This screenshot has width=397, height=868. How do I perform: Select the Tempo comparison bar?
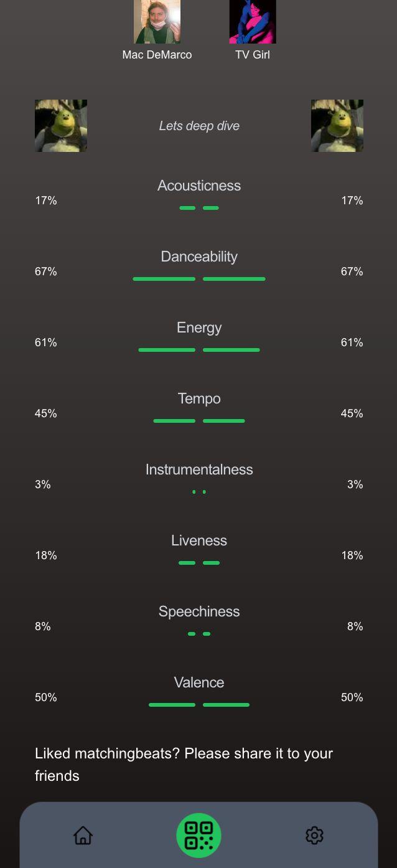coord(199,421)
